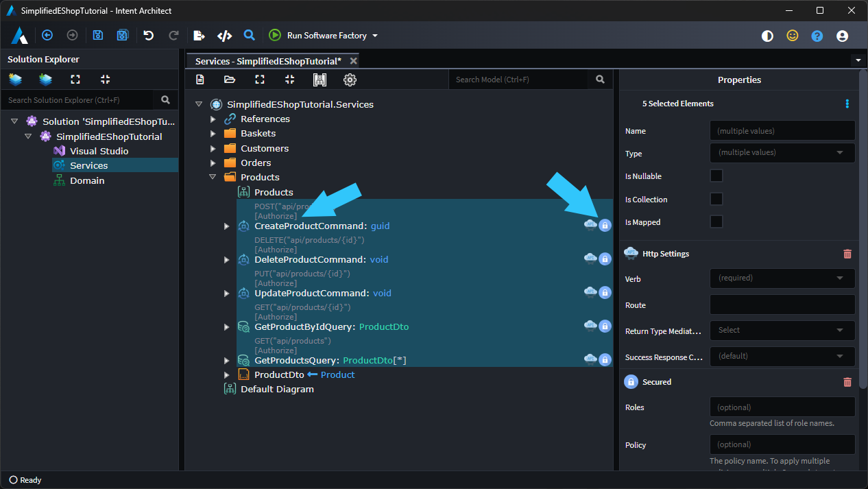Select Domain in Solution Explorer

pos(87,180)
